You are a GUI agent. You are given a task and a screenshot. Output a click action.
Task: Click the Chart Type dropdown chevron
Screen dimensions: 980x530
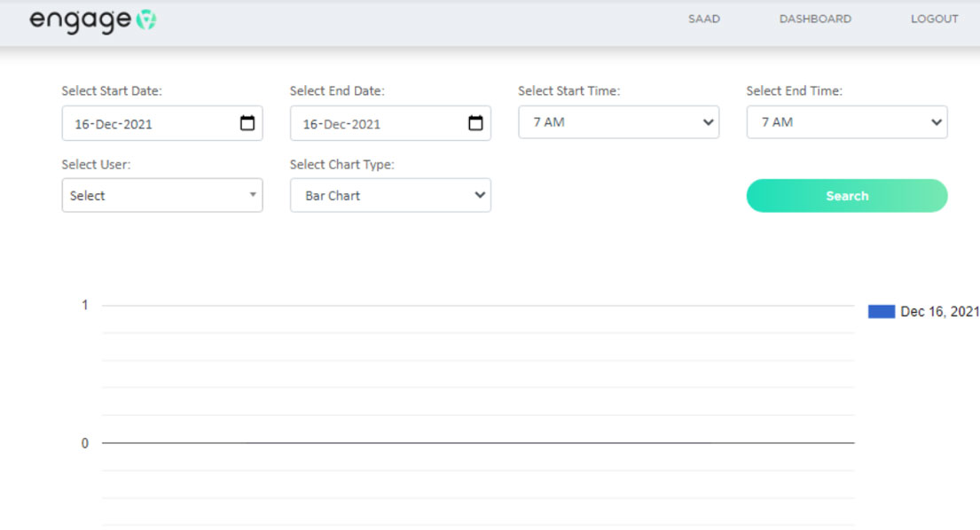[x=480, y=195]
